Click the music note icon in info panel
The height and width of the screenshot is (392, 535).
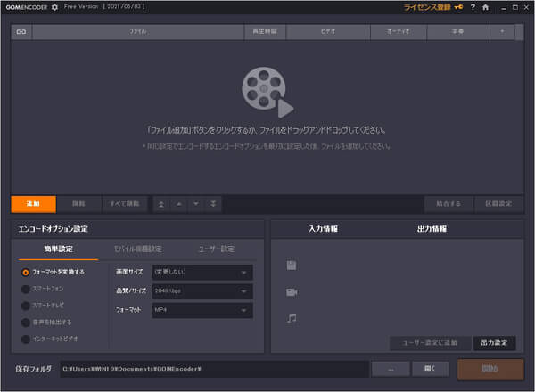292,318
